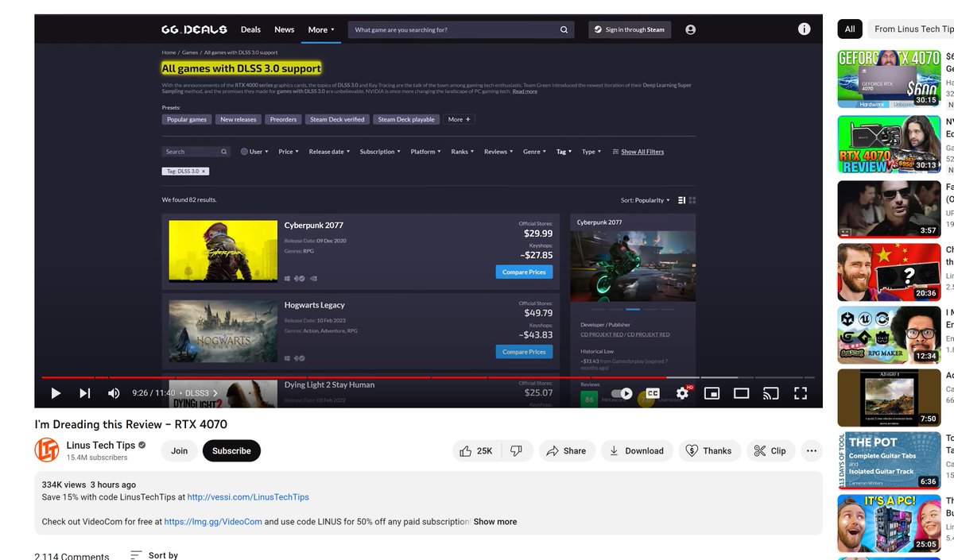Enter full screen mode

click(x=801, y=393)
